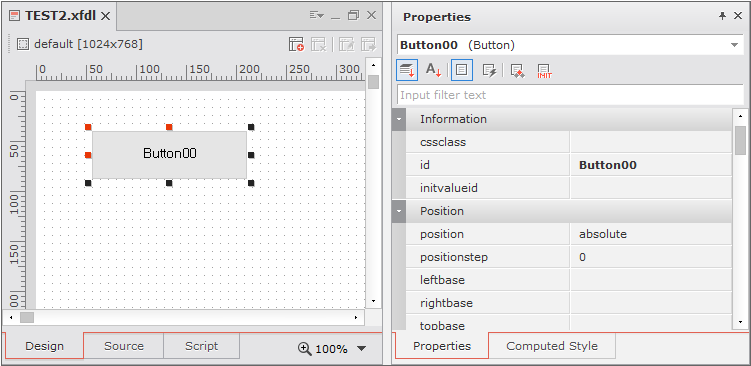Click the user property diamond icon
Screen dimensions: 751x366
pyautogui.click(x=517, y=70)
